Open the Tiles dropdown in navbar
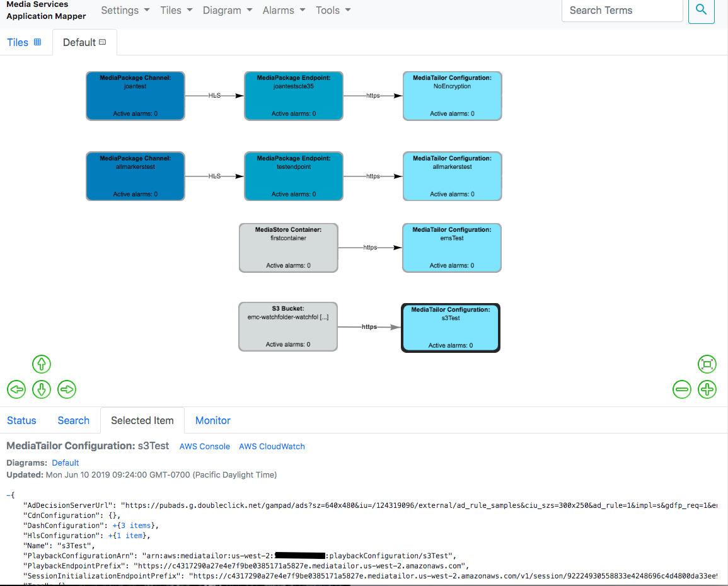 (x=176, y=10)
